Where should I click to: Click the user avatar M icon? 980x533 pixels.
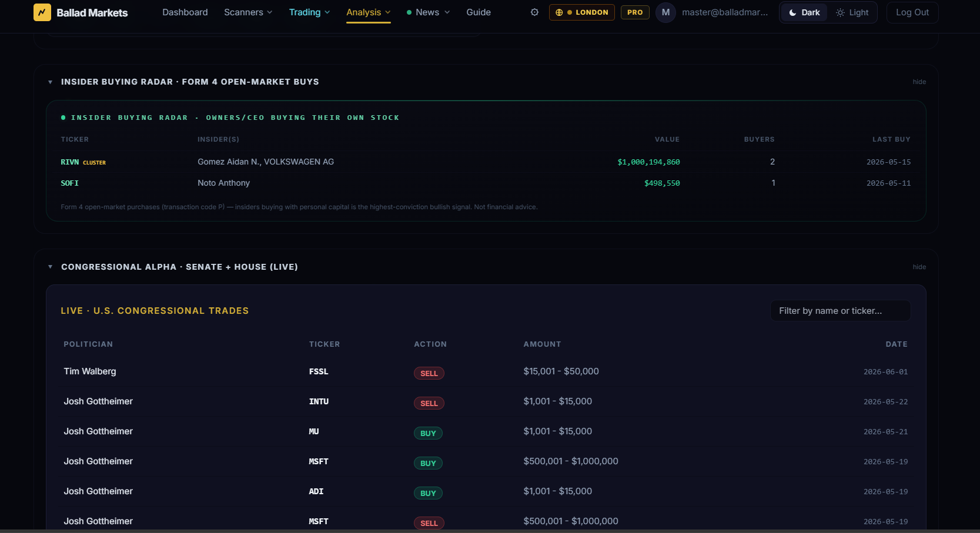click(x=665, y=12)
